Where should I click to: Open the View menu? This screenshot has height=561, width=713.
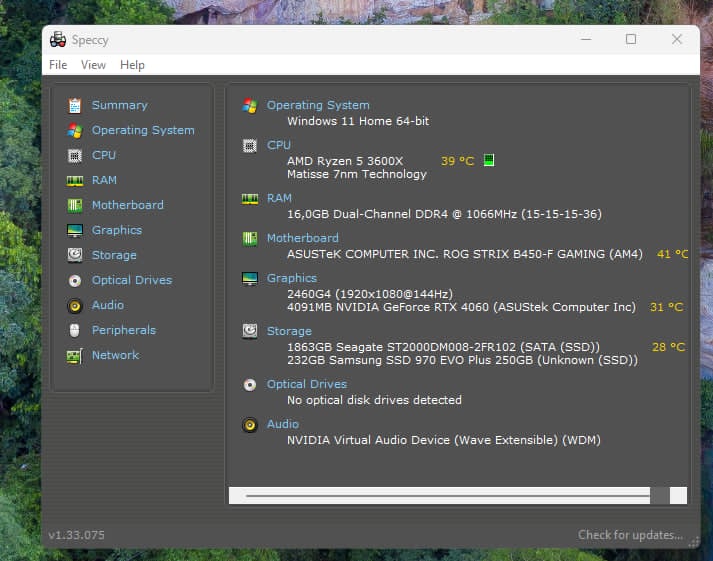pyautogui.click(x=93, y=65)
